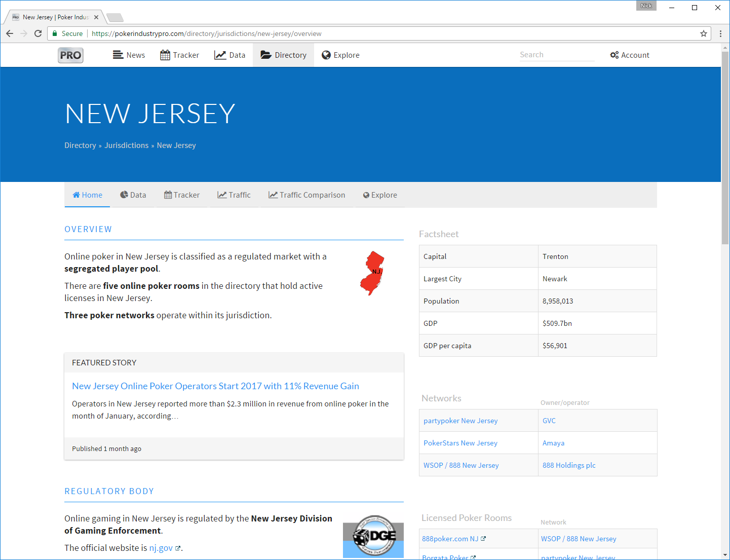Viewport: 730px width, 560px height.
Task: Open the GVC owner link
Action: pos(549,421)
